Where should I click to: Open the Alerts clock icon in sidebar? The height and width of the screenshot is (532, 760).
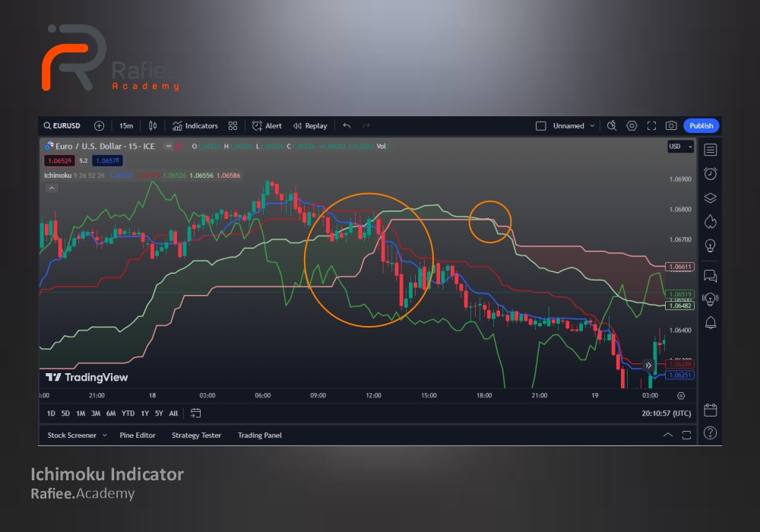pyautogui.click(x=711, y=173)
